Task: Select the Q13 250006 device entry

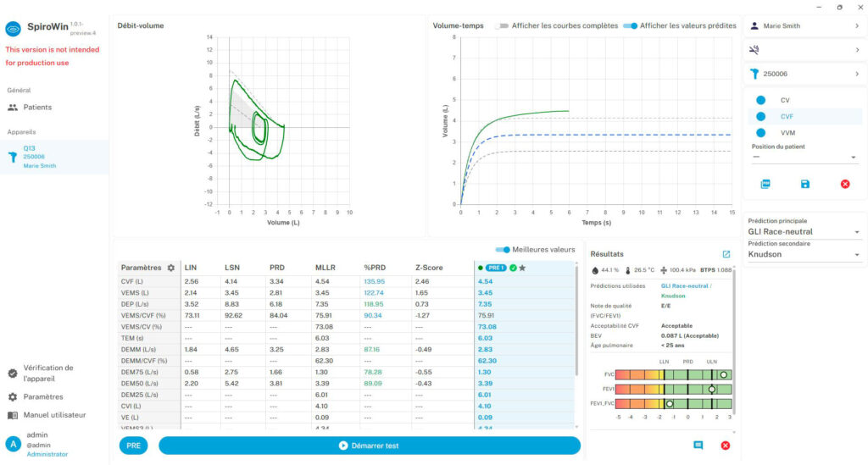Action: [54, 157]
